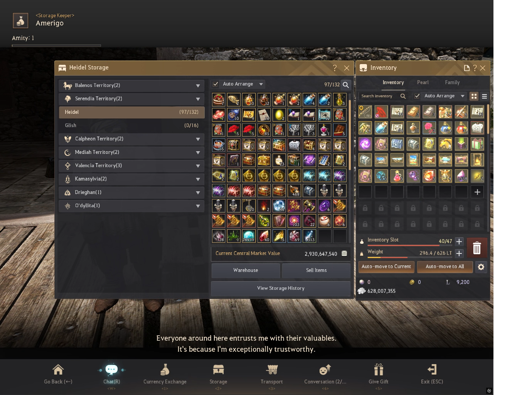Pick the green gift box in inventory
Viewport: 532px width, 395px height.
(x=477, y=144)
